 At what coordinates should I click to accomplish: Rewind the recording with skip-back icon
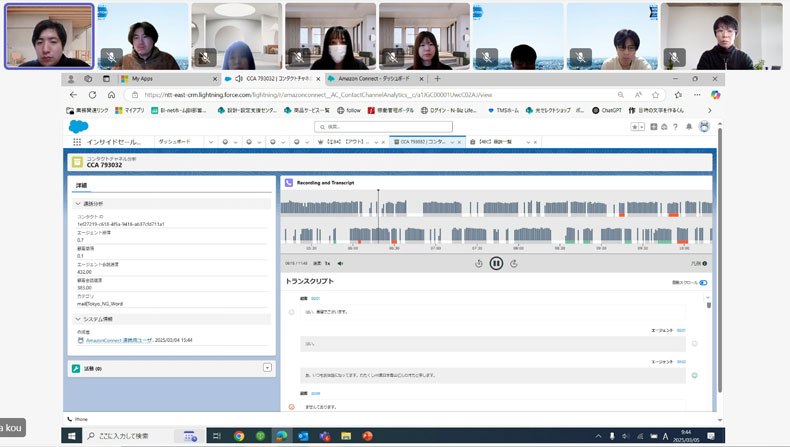[479, 263]
